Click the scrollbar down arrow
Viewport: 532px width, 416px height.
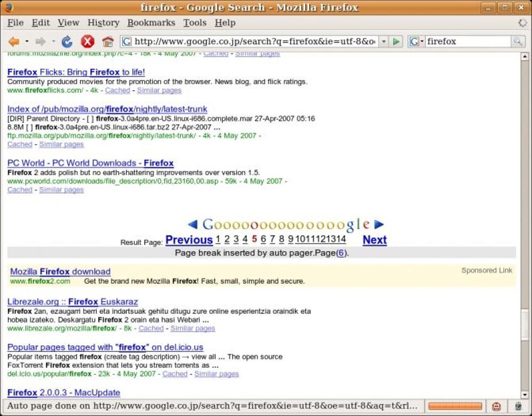click(x=525, y=395)
